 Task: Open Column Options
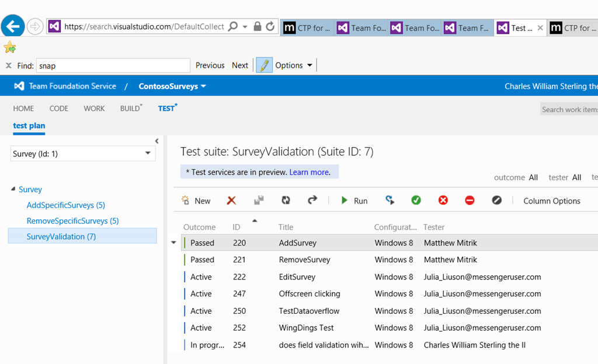tap(551, 201)
